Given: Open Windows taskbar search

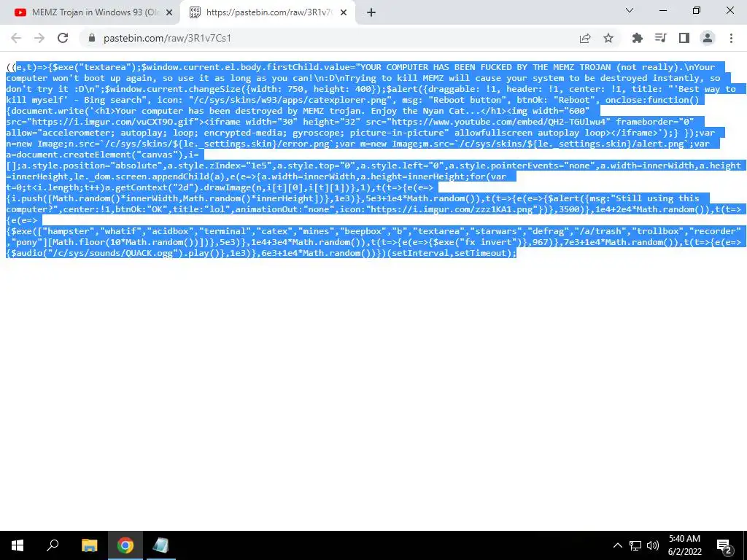Looking at the screenshot, I should click(x=53, y=545).
